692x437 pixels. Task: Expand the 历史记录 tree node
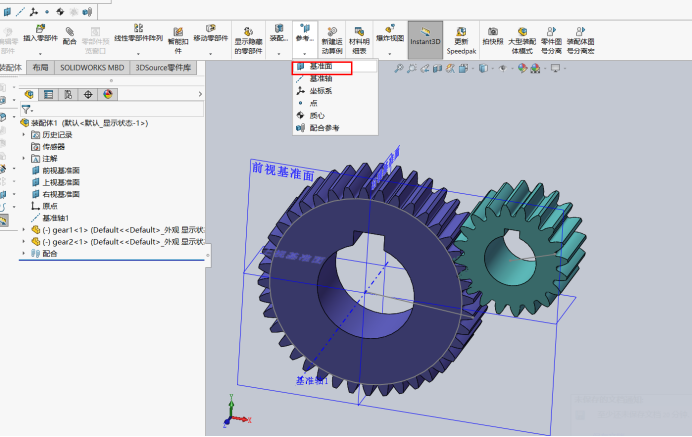[x=24, y=135]
